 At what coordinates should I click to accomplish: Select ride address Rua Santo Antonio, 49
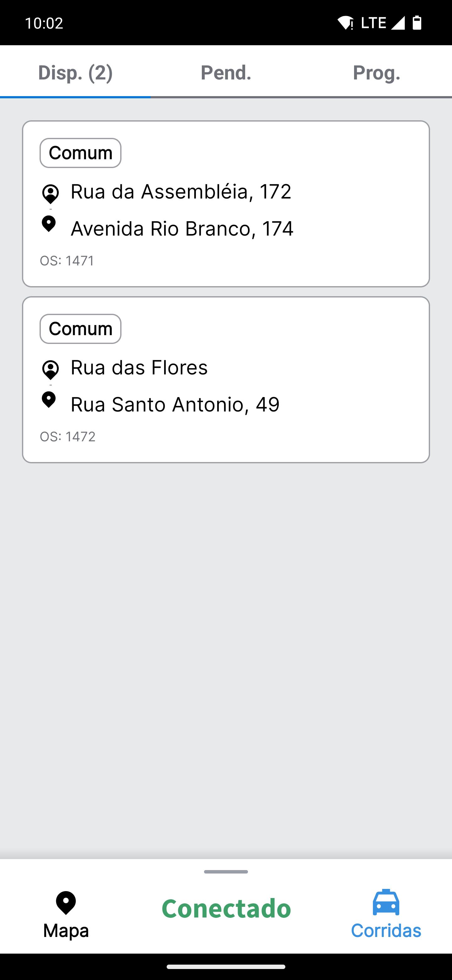(x=175, y=404)
